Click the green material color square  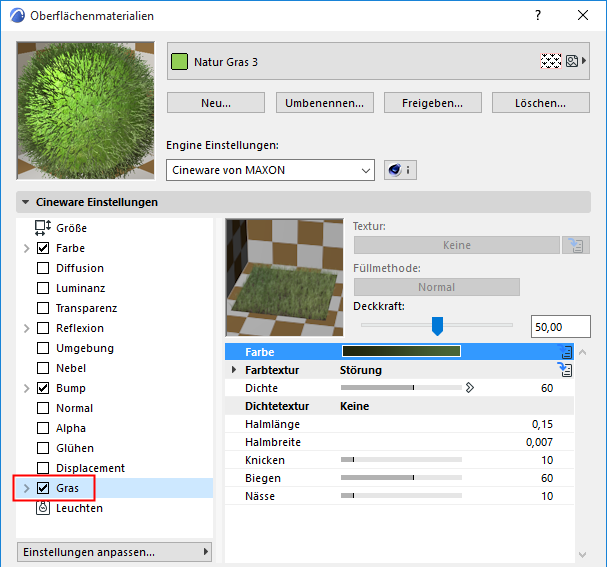pos(179,62)
